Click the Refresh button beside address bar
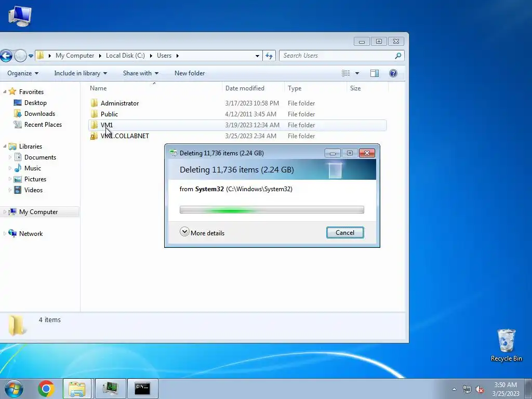The height and width of the screenshot is (399, 532). (269, 56)
